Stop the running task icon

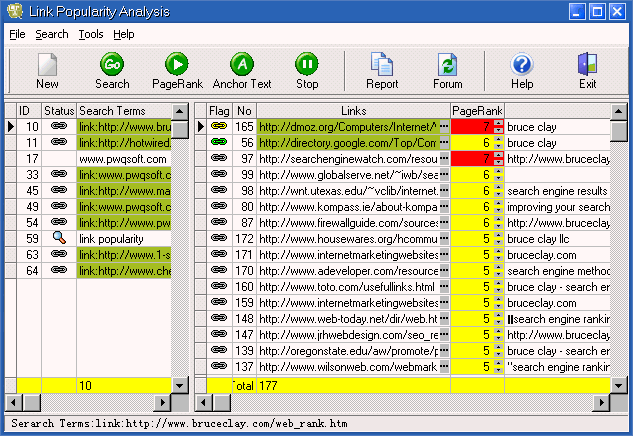point(307,64)
